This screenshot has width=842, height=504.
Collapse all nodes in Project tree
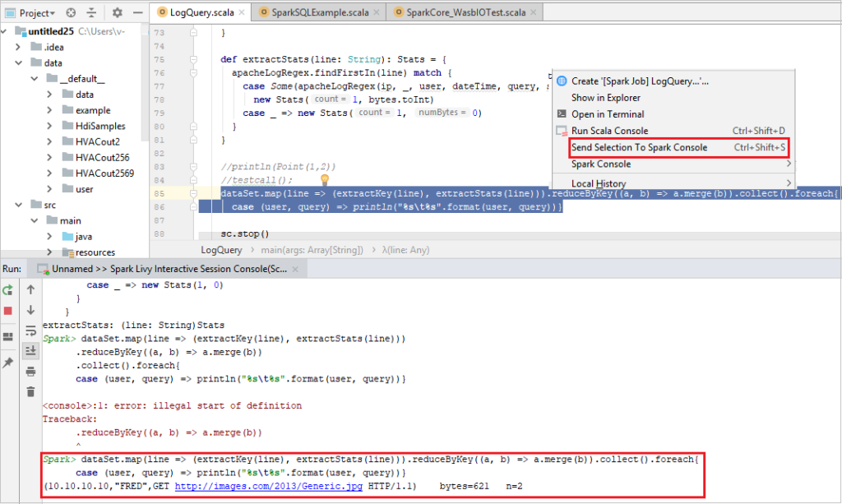pos(91,12)
